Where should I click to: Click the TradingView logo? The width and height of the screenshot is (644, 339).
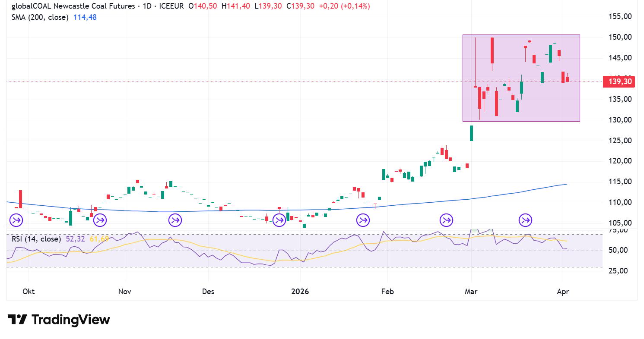(59, 320)
